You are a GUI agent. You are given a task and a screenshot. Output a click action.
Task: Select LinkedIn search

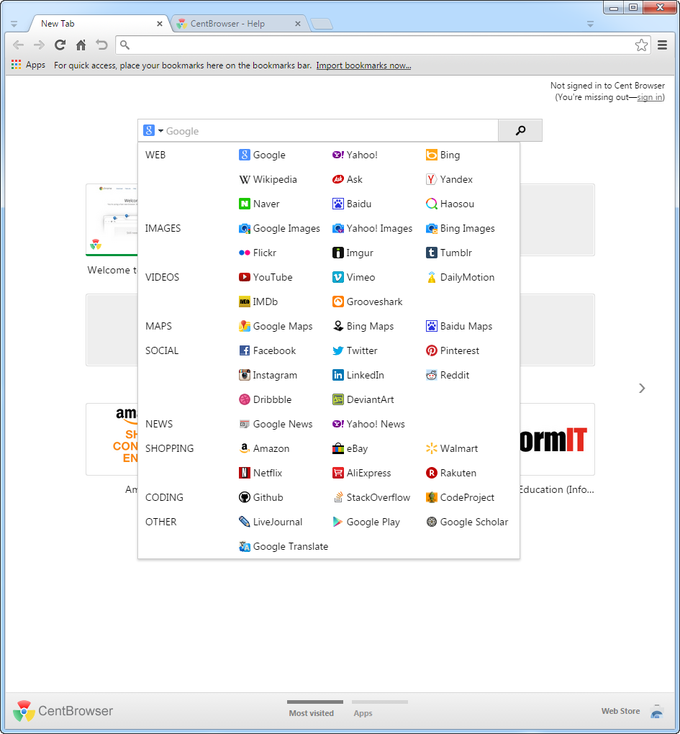tap(358, 375)
